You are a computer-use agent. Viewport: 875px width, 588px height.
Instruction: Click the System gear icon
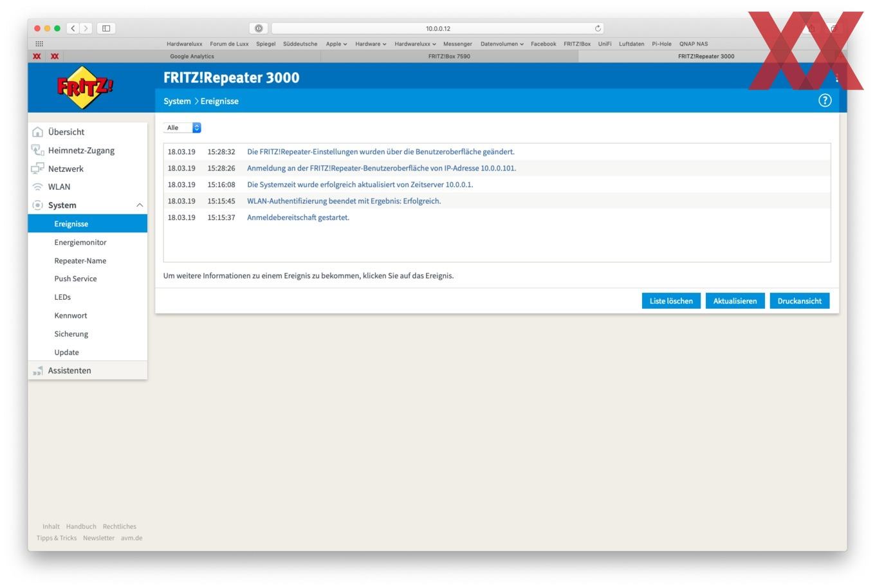38,205
